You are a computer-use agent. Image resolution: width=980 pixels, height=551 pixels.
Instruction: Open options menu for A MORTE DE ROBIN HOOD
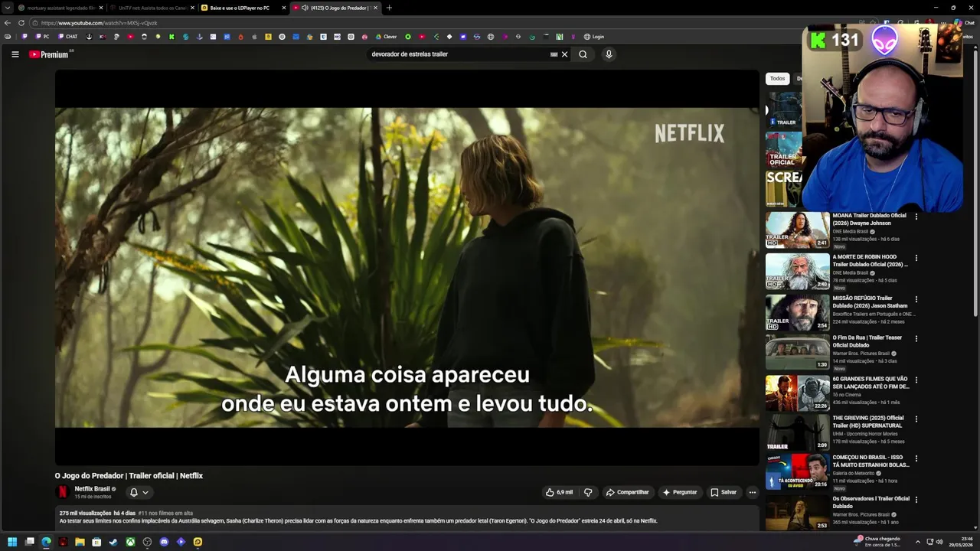[916, 258]
